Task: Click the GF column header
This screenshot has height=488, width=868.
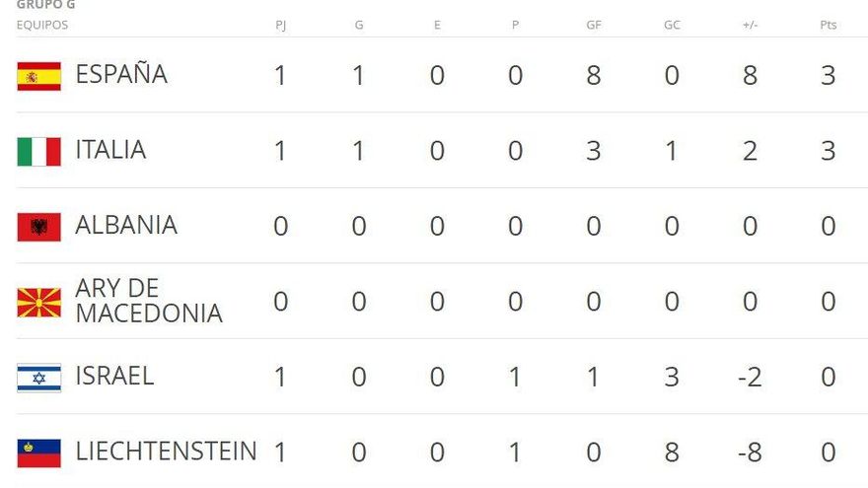Action: [593, 25]
